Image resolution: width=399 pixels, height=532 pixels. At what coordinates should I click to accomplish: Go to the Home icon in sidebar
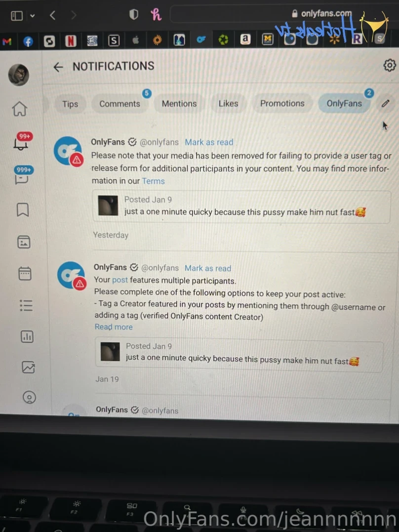20,109
